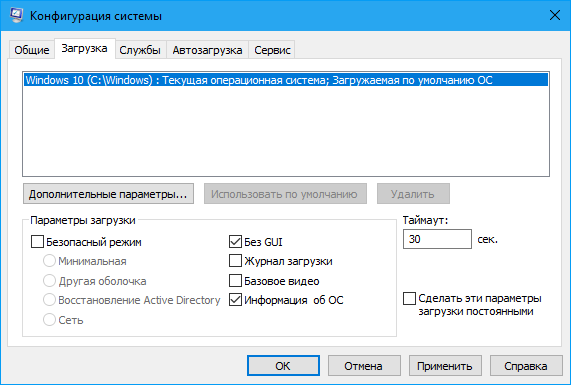
Task: Open the Службы tab
Action: tap(140, 50)
